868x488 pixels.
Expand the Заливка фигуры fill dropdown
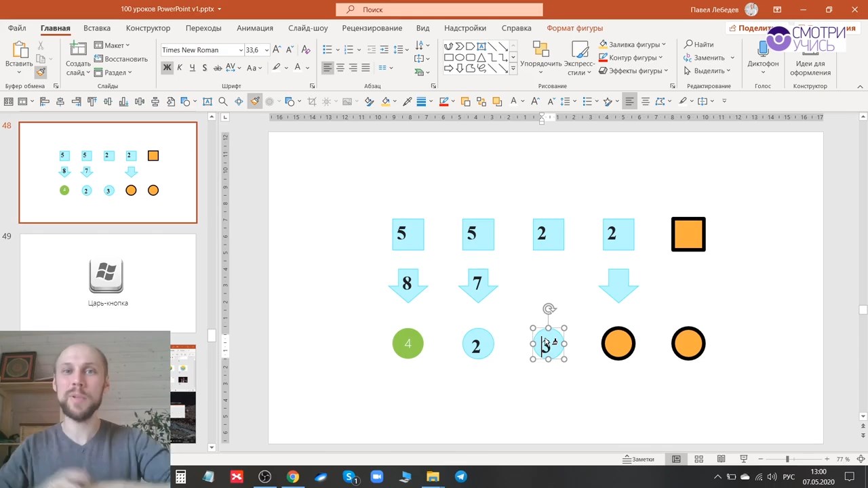tap(663, 45)
